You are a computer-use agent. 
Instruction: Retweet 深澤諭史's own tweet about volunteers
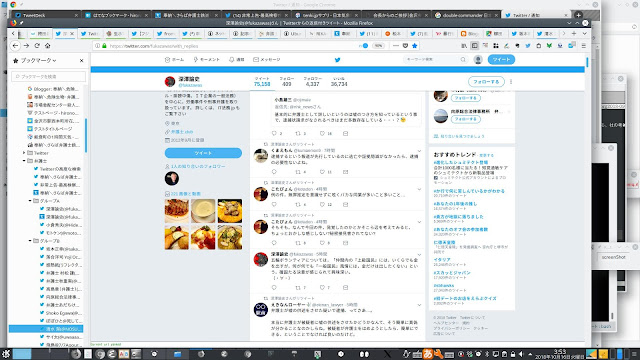(298, 287)
